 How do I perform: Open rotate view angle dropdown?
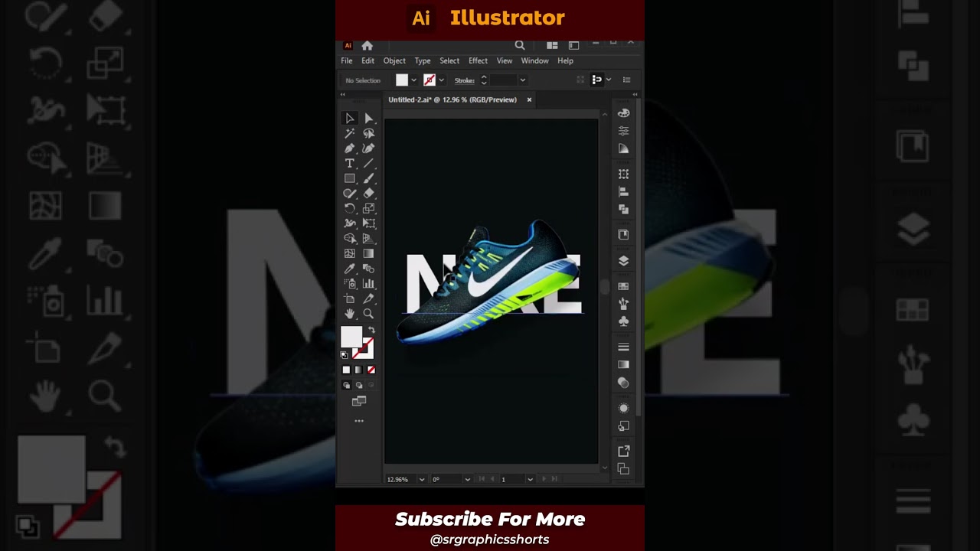click(466, 479)
